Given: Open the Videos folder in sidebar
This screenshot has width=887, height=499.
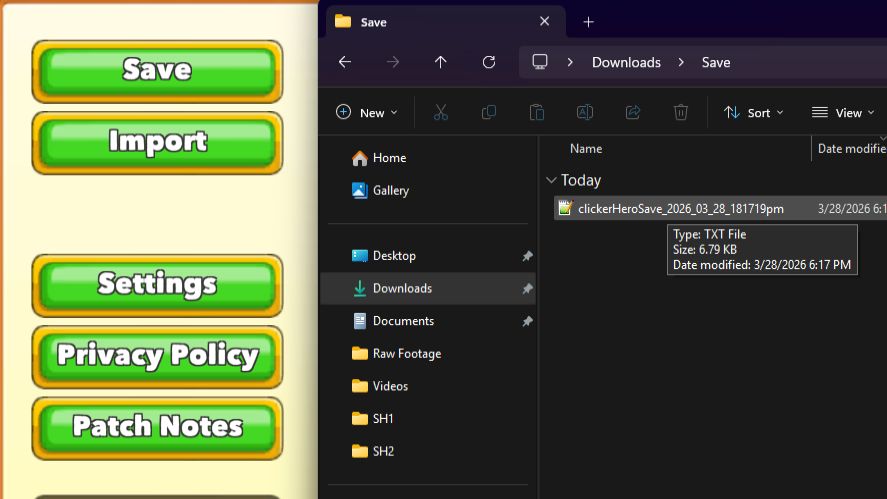Looking at the screenshot, I should (x=428, y=386).
